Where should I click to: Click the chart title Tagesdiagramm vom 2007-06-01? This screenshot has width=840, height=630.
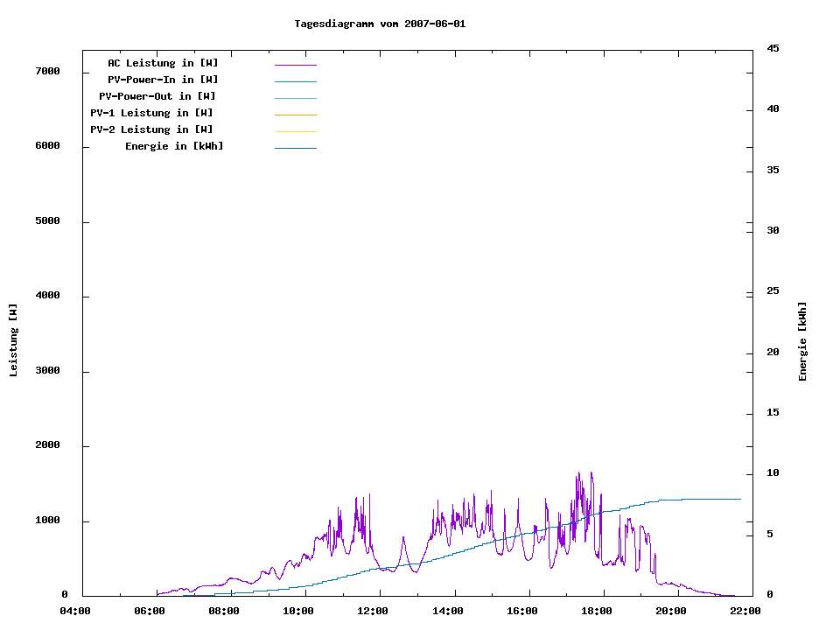(380, 24)
